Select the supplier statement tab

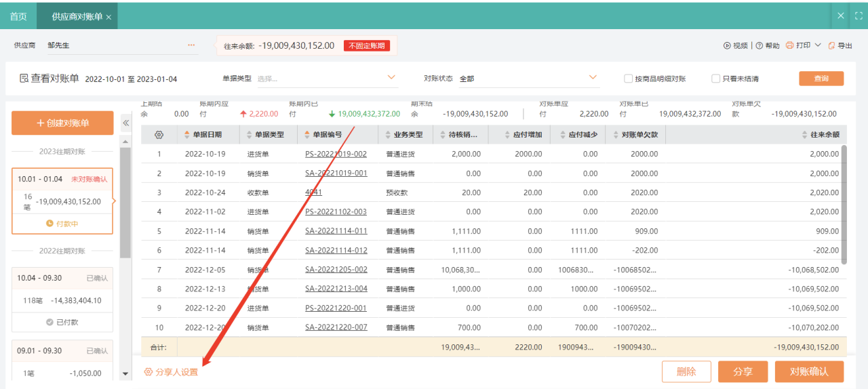pyautogui.click(x=77, y=16)
